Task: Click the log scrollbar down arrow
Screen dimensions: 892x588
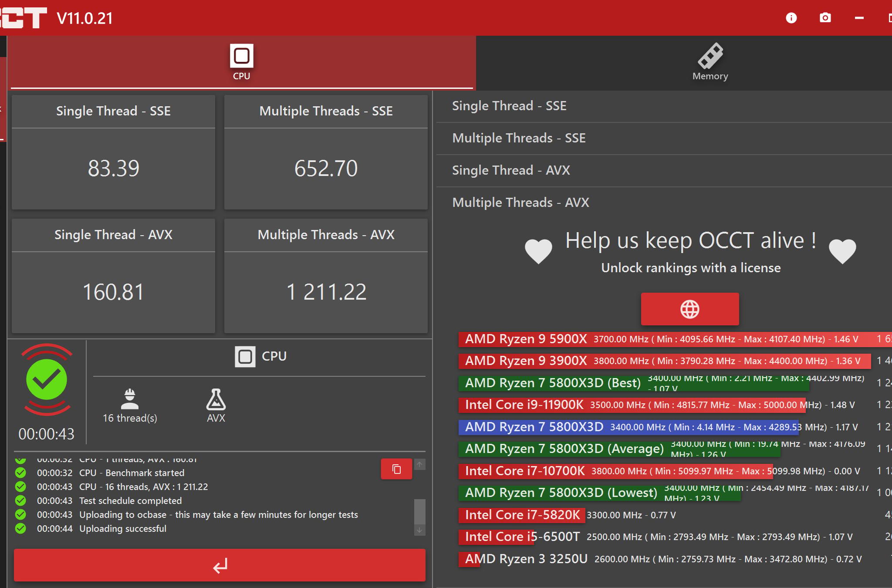Action: pos(419,530)
